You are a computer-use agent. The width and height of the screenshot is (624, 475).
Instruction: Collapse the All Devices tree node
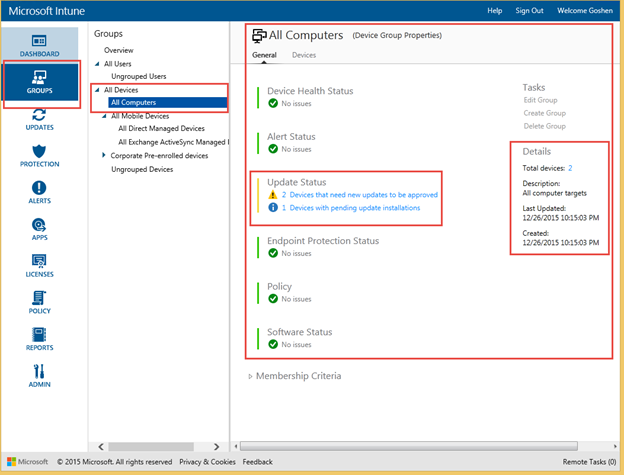pos(97,90)
